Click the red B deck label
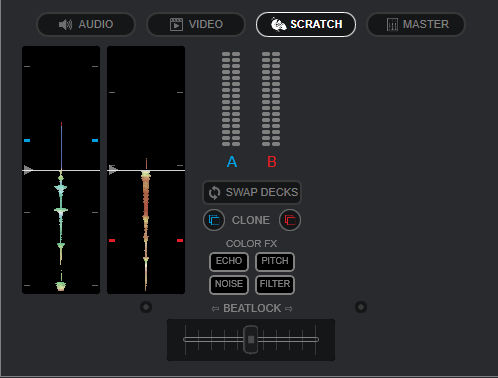 [x=272, y=162]
